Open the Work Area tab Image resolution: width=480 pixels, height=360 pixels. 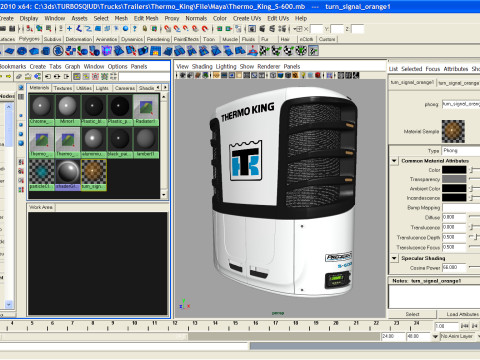pyautogui.click(x=41, y=207)
